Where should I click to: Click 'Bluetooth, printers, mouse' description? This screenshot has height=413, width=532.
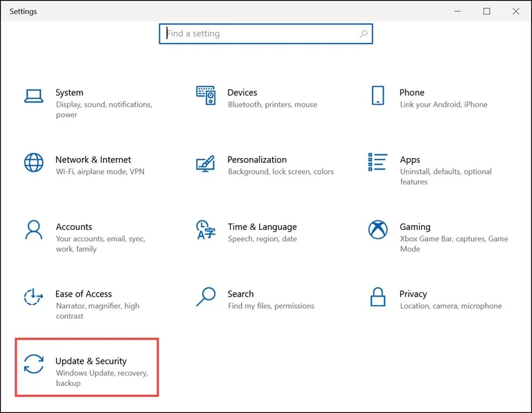coord(272,105)
